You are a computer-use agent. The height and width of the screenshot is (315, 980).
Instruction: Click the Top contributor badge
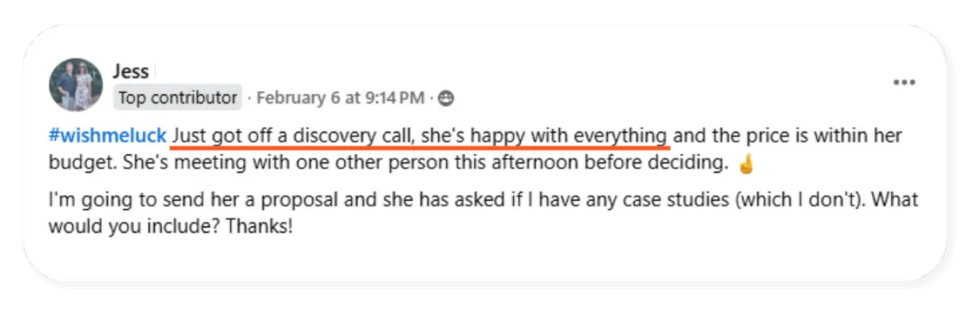[x=178, y=98]
